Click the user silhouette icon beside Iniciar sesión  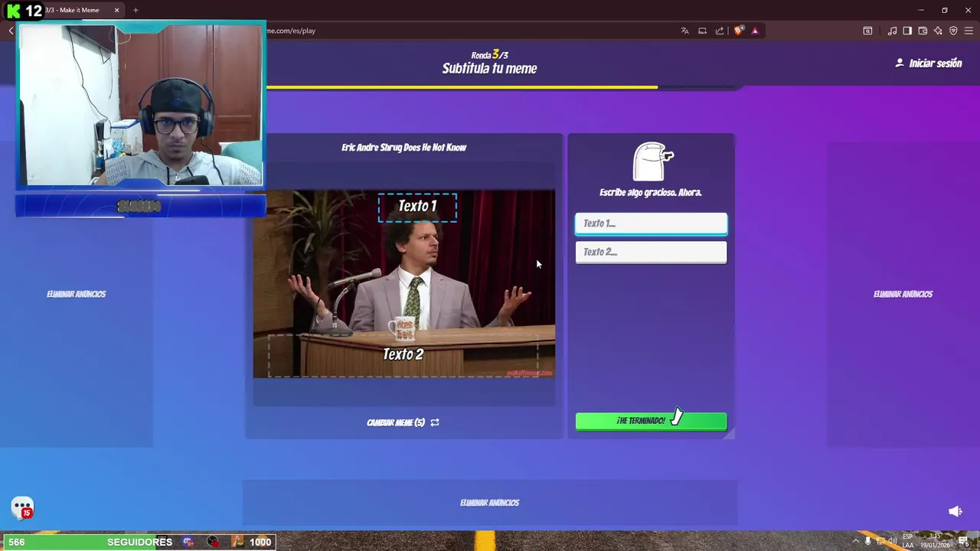pyautogui.click(x=900, y=63)
